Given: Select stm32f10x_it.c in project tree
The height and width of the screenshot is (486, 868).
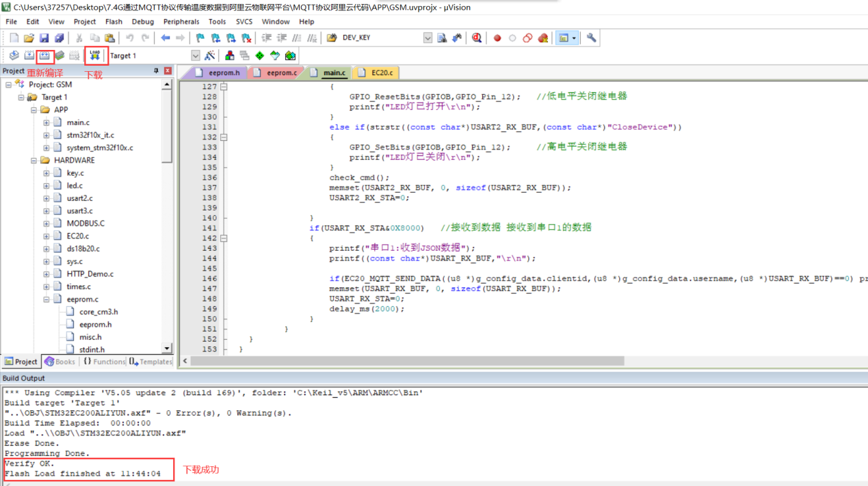Looking at the screenshot, I should pos(90,135).
